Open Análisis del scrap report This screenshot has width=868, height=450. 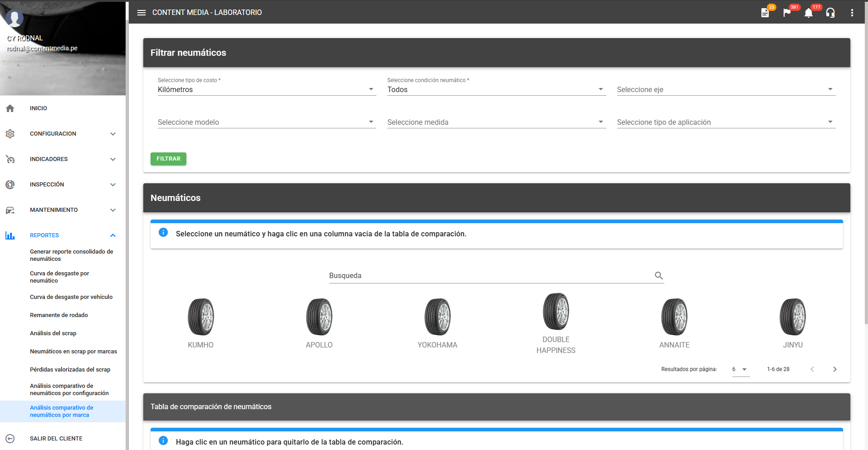[53, 333]
